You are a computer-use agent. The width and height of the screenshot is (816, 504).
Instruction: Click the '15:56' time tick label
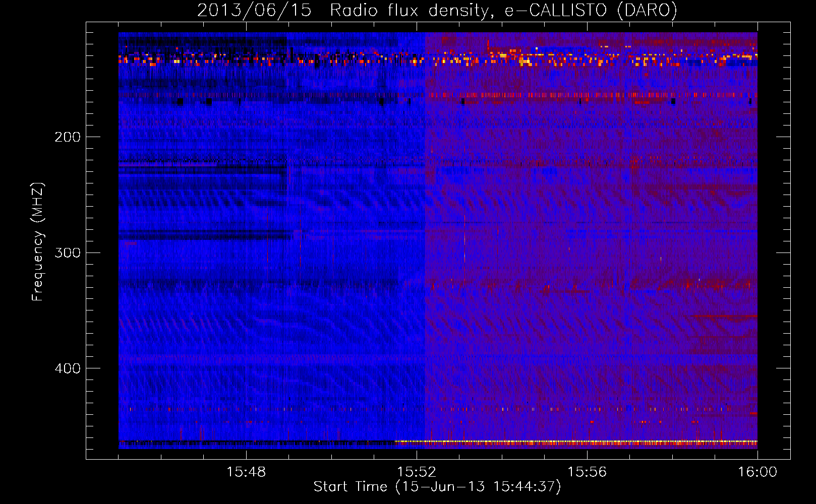point(587,472)
